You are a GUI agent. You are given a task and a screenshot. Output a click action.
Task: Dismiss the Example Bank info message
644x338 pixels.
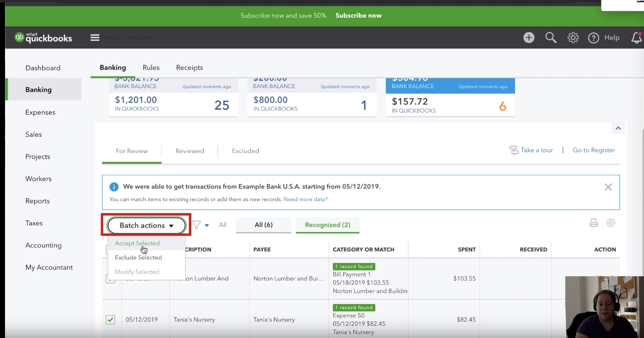point(608,187)
